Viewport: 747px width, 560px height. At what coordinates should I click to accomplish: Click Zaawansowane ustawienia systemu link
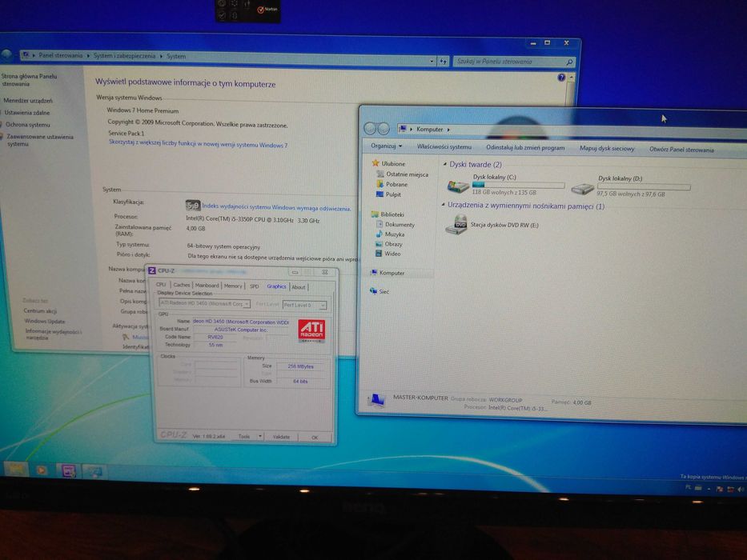39,140
